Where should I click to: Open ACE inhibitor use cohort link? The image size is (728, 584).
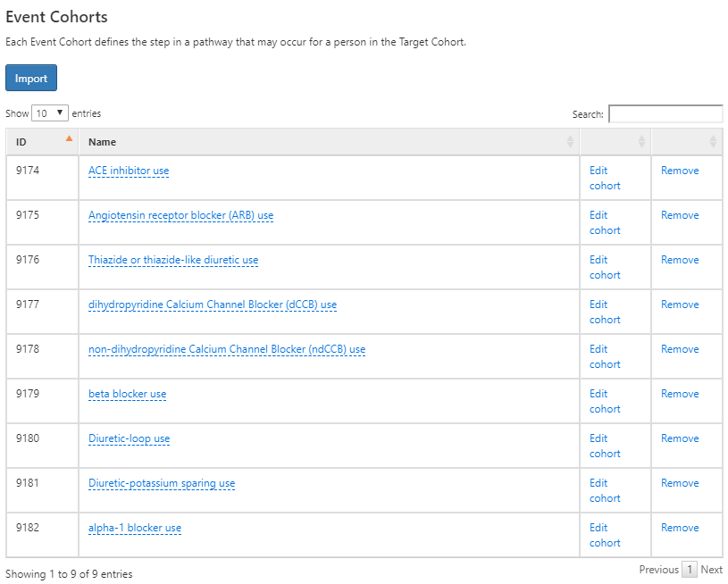[129, 171]
